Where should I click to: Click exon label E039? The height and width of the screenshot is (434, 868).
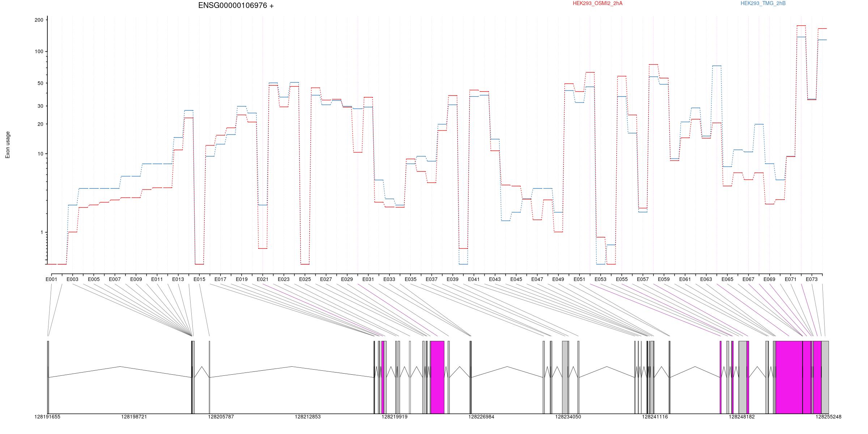point(452,279)
